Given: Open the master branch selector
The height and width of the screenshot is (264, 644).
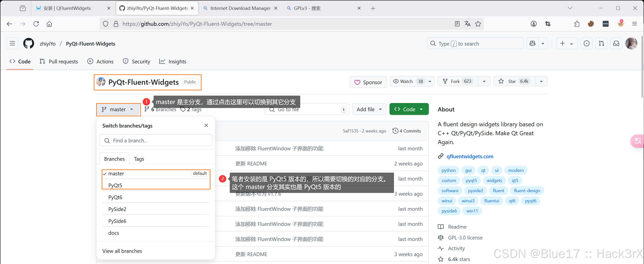Looking at the screenshot, I should tap(118, 109).
